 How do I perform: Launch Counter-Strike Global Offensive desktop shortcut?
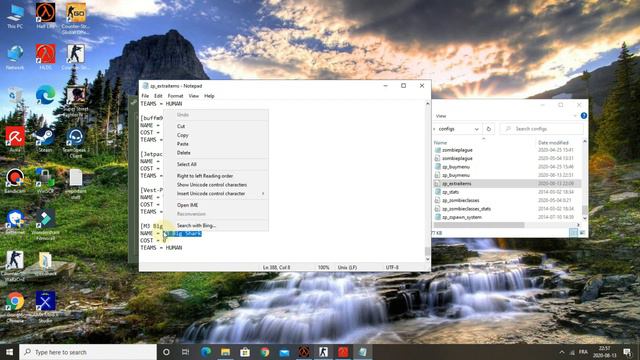click(x=76, y=17)
